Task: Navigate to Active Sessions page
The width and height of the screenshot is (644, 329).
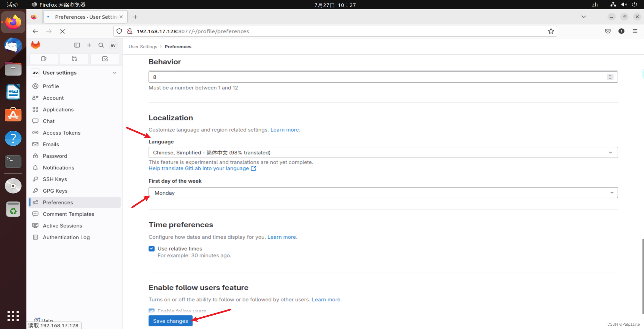Action: (63, 225)
